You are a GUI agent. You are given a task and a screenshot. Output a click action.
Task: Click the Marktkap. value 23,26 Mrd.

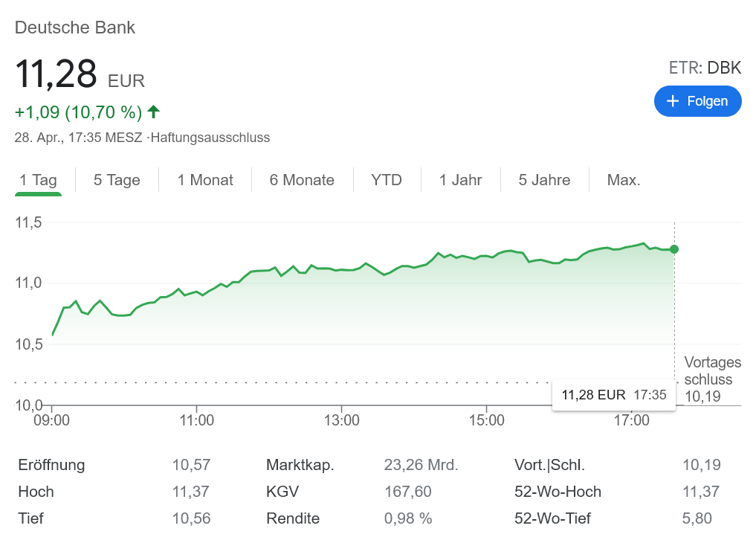421,466
